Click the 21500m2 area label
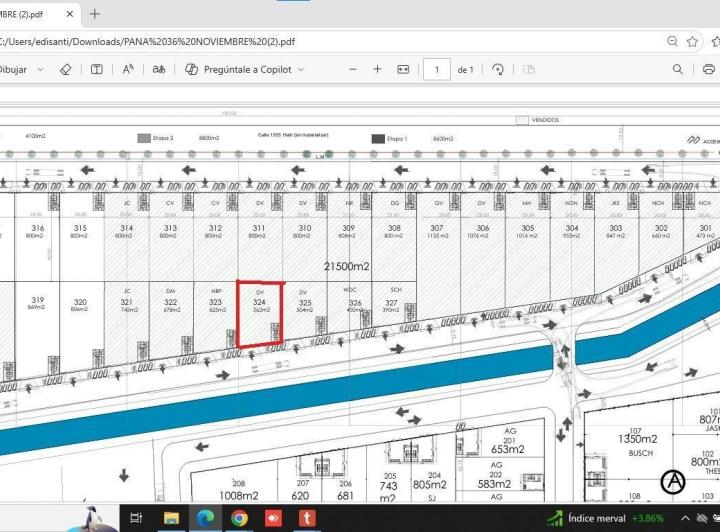Viewport: 720px width, 532px height. [347, 266]
